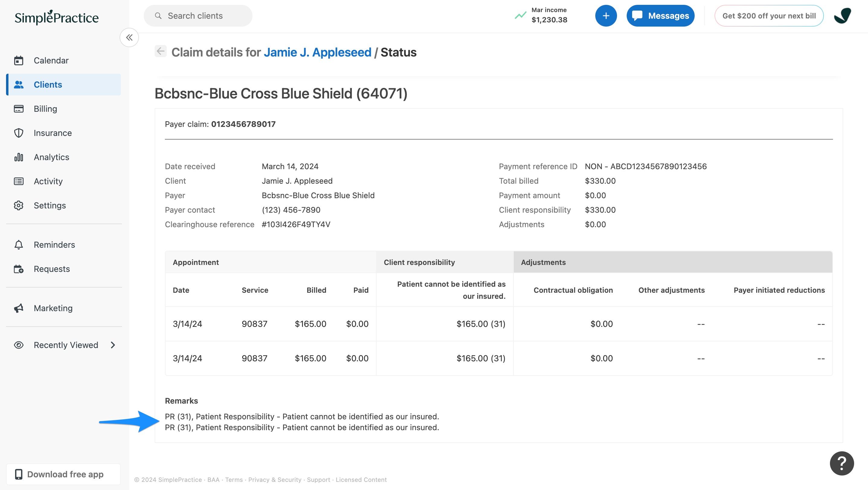Open the Activity page

[63, 181]
